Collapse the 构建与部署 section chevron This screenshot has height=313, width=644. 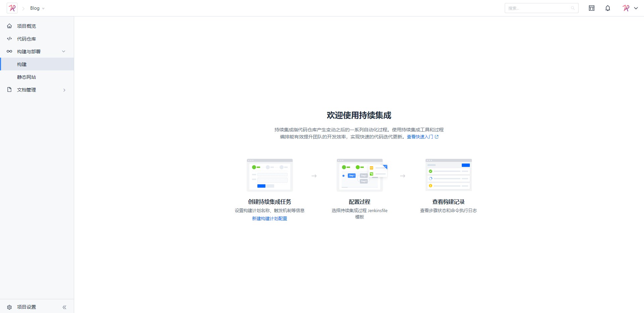(63, 52)
